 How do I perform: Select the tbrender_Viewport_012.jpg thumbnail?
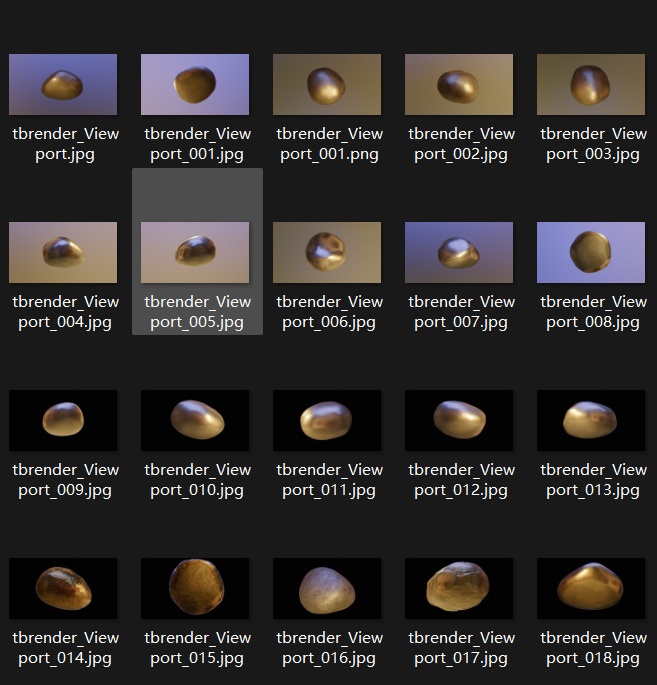coord(459,420)
